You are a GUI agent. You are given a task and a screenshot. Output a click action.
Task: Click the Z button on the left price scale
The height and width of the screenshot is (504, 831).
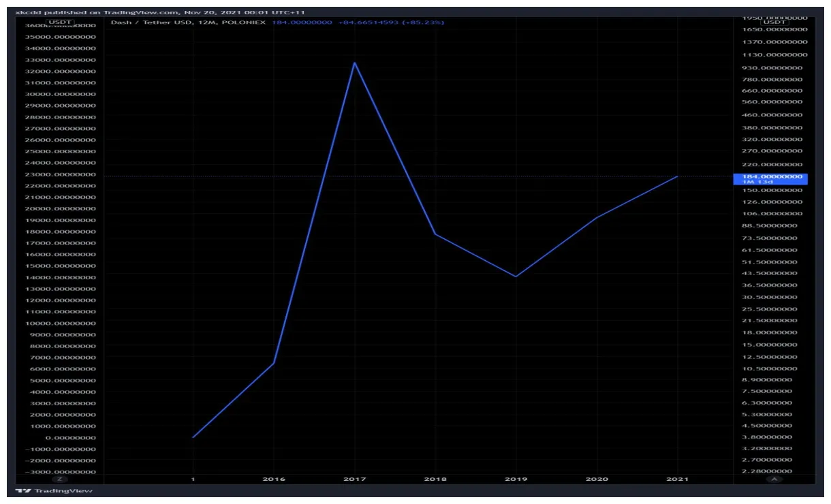61,479
